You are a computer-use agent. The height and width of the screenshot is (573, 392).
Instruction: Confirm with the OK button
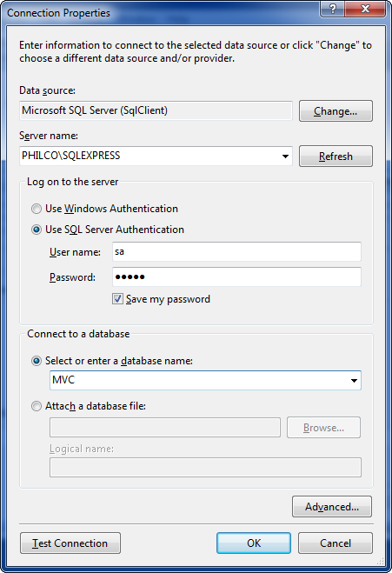tap(254, 543)
